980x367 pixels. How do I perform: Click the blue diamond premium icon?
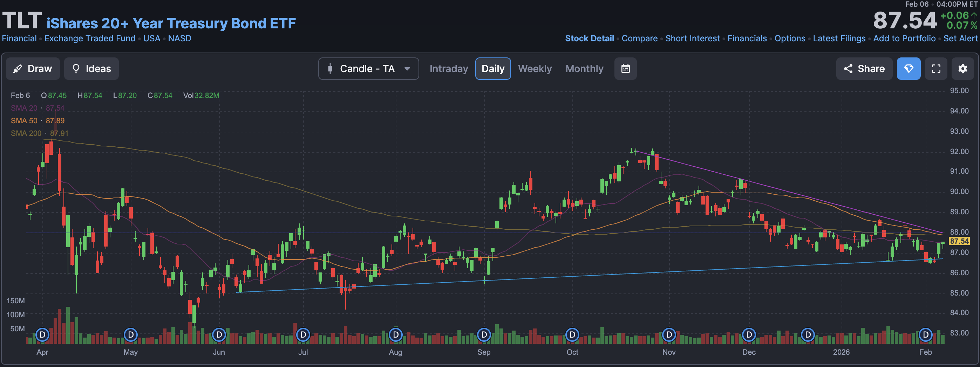908,69
